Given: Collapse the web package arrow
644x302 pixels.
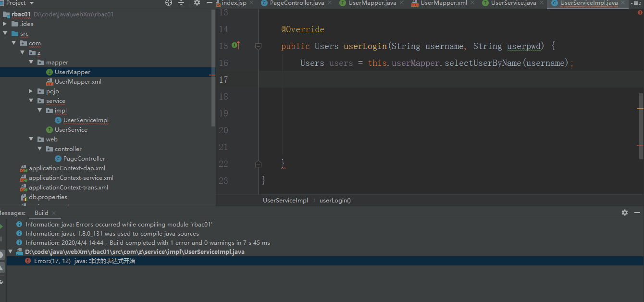Looking at the screenshot, I should point(31,139).
